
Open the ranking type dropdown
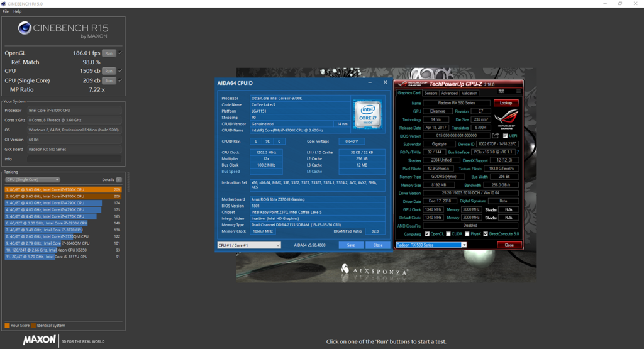(x=32, y=180)
